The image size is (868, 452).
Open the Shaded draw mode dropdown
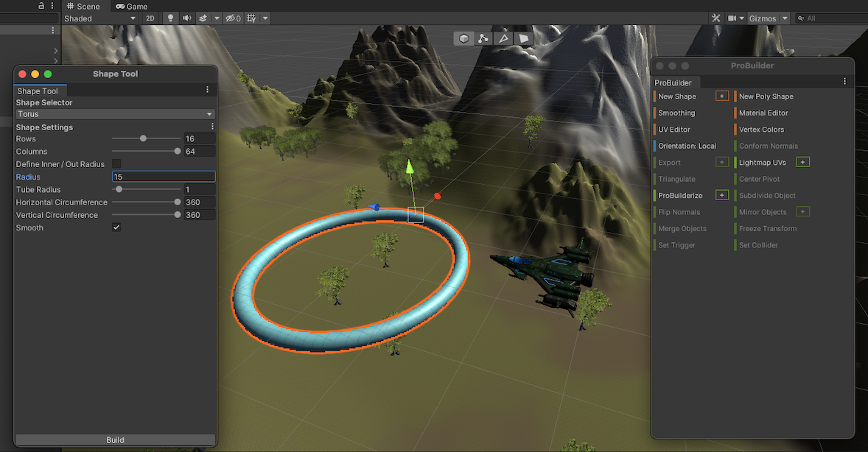(x=99, y=18)
